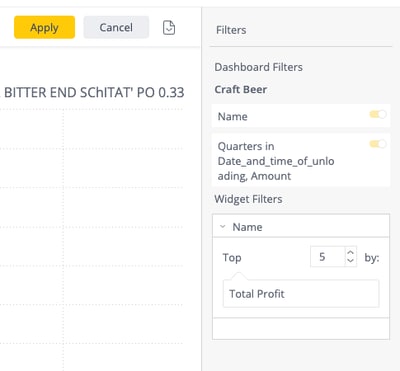Click the BITTER END SChITAT' PO 0.33 title
400x371 pixels.
[94, 92]
